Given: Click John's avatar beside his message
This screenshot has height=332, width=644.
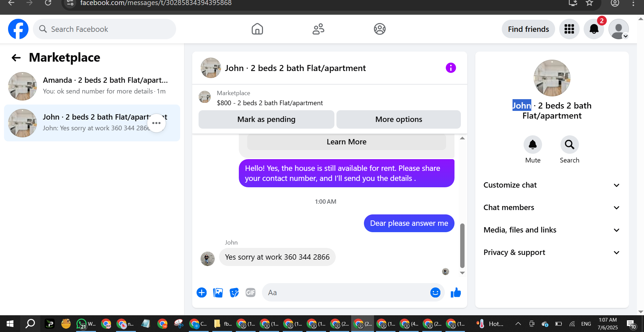Looking at the screenshot, I should (208, 259).
